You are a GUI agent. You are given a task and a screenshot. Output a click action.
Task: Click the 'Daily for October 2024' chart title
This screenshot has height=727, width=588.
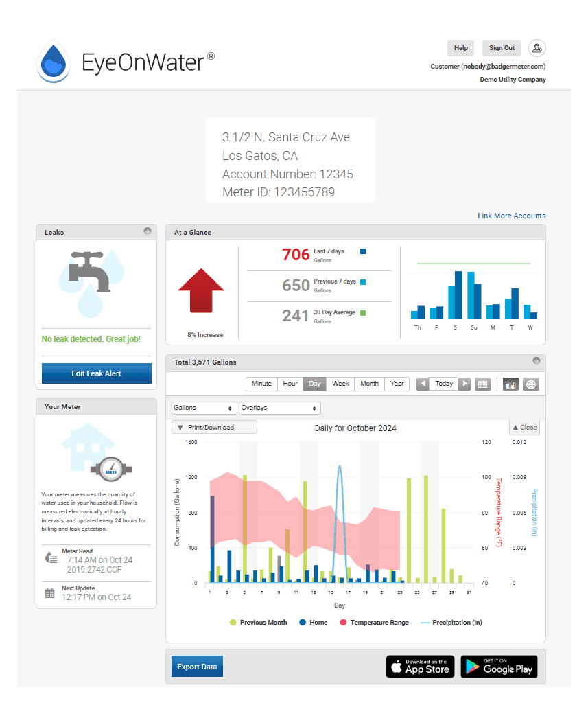click(x=355, y=428)
